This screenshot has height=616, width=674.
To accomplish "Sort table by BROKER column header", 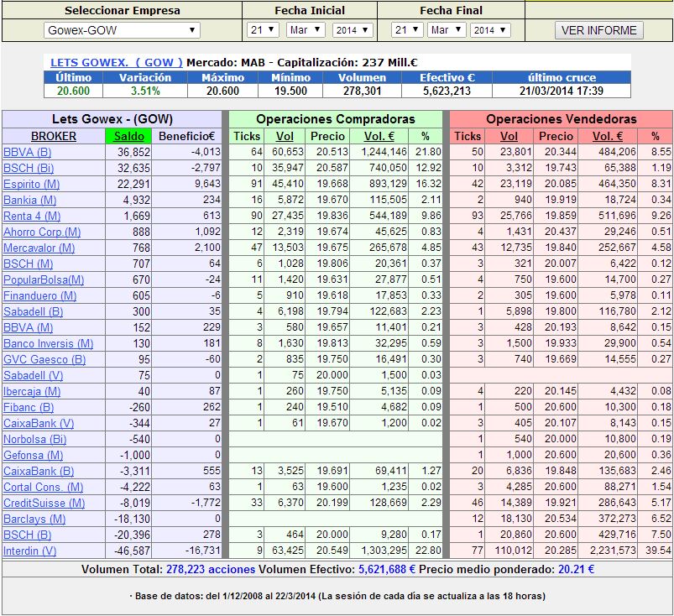I will pyautogui.click(x=54, y=136).
